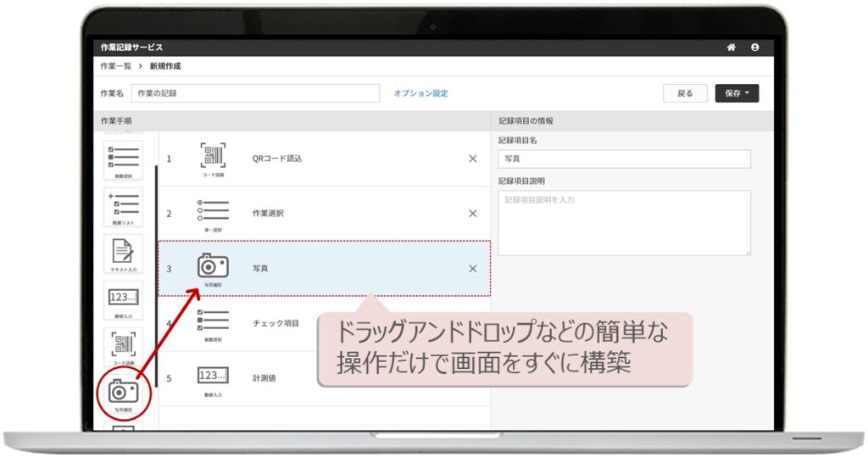This screenshot has width=868, height=458.
Task: Remove the 作業選択 step with X
Action: [473, 214]
